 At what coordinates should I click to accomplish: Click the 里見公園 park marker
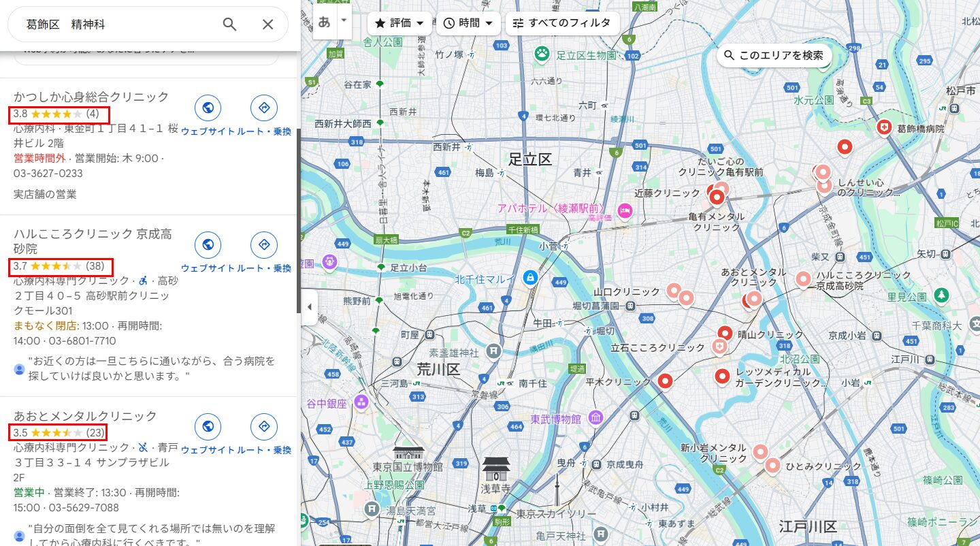pyautogui.click(x=941, y=295)
